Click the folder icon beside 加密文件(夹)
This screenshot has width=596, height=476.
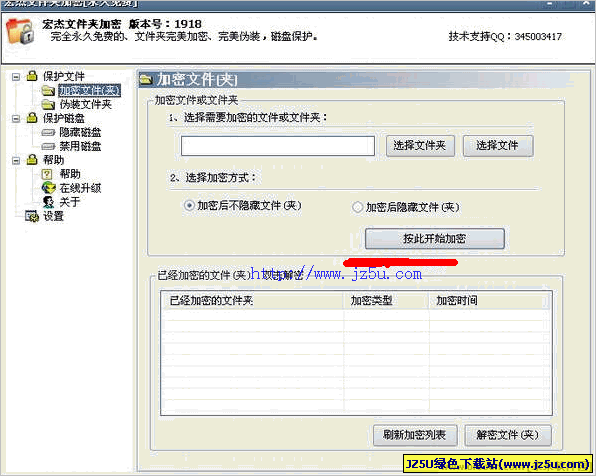click(x=48, y=90)
